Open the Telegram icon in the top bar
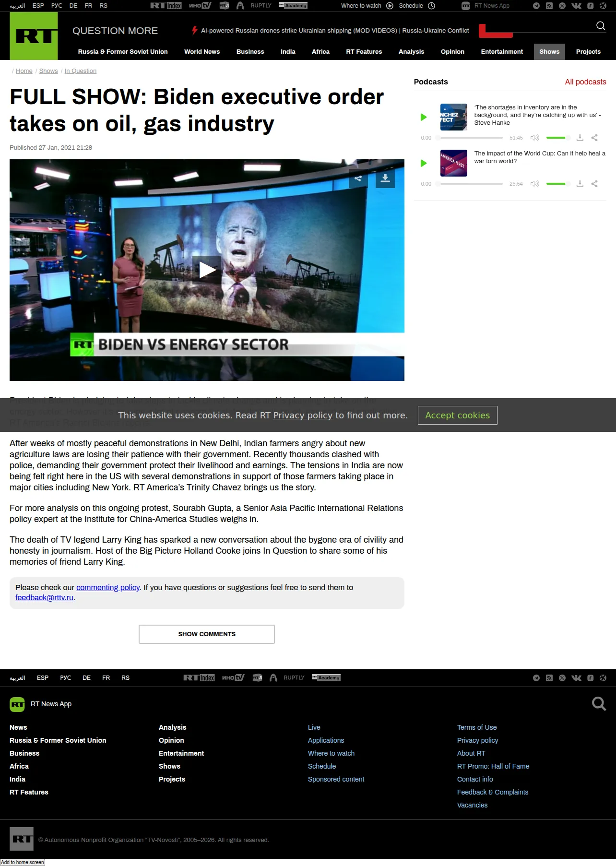Screen dimensions: 616x866 [536, 6]
